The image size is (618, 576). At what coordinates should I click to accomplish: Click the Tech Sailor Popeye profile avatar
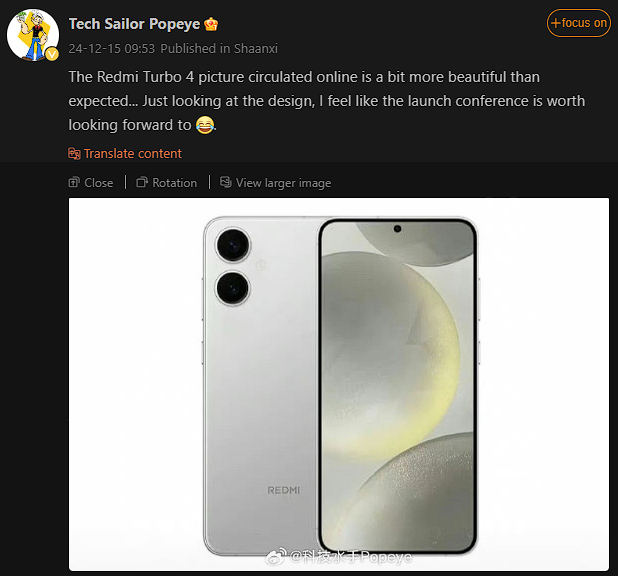click(32, 34)
